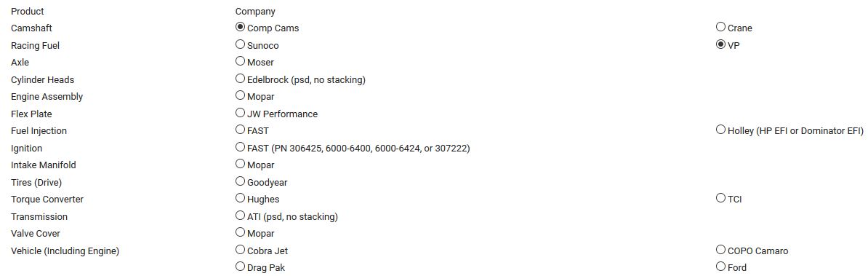Select Comp Cams for Camshaft
Image resolution: width=868 pixels, height=276 pixels.
[x=240, y=27]
